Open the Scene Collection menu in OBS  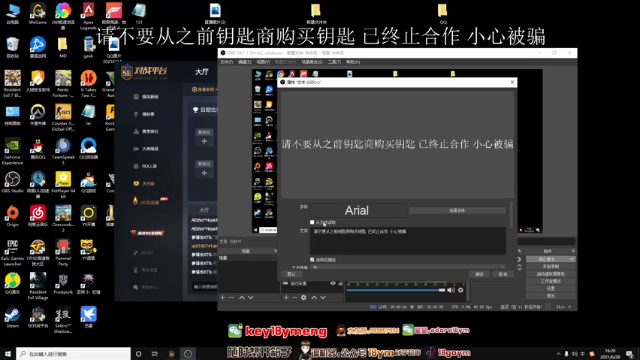coord(312,62)
